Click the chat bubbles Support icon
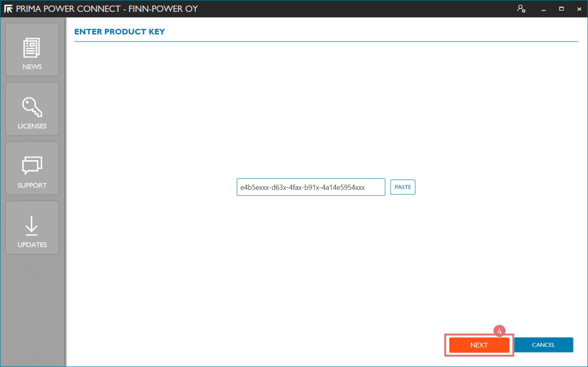 click(32, 165)
